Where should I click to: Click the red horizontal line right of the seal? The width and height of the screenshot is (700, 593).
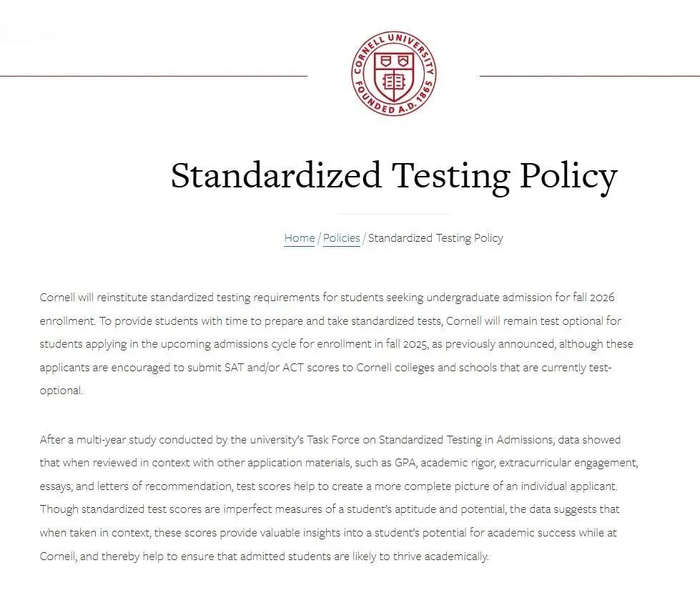point(589,76)
